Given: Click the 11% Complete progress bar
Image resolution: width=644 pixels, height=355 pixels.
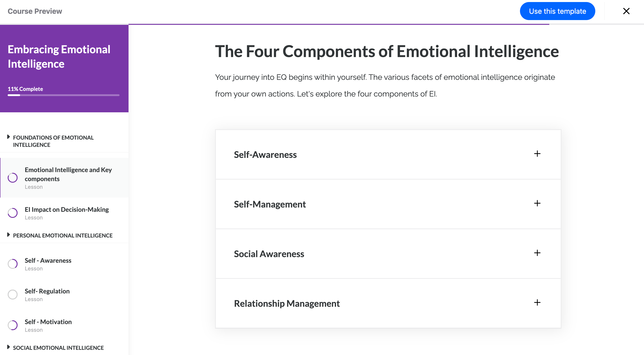Looking at the screenshot, I should (x=64, y=95).
